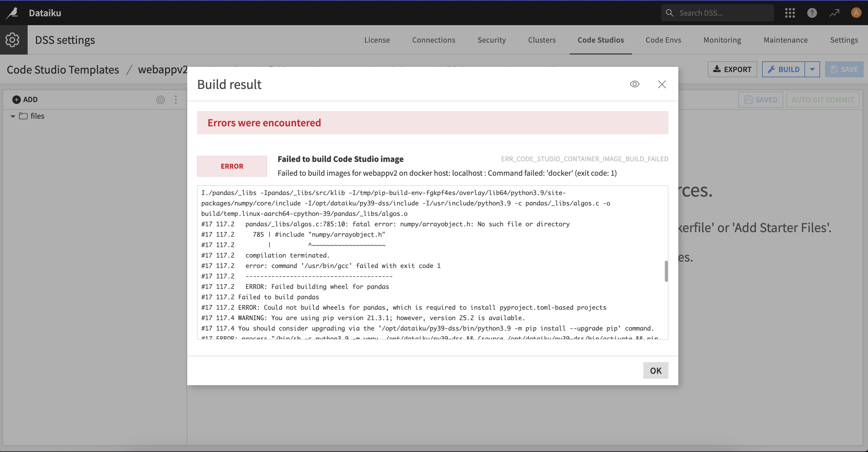This screenshot has width=868, height=452.
Task: Click the DSS settings gear icon
Action: (13, 40)
